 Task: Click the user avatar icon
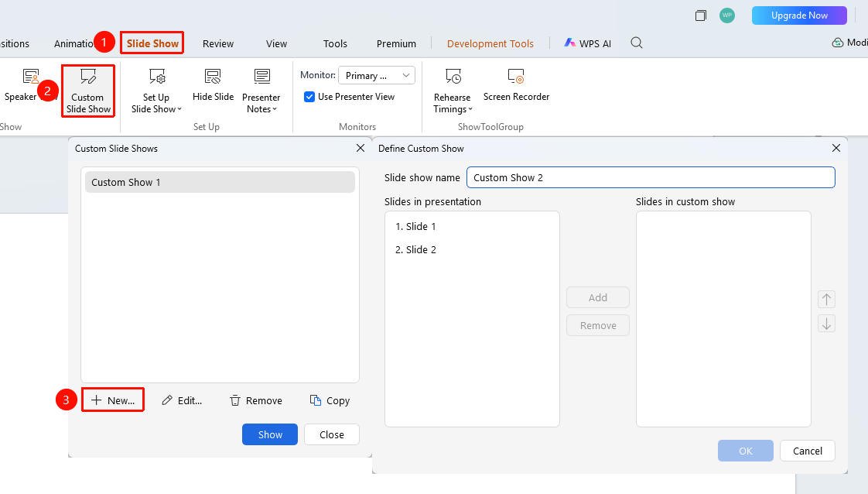727,15
